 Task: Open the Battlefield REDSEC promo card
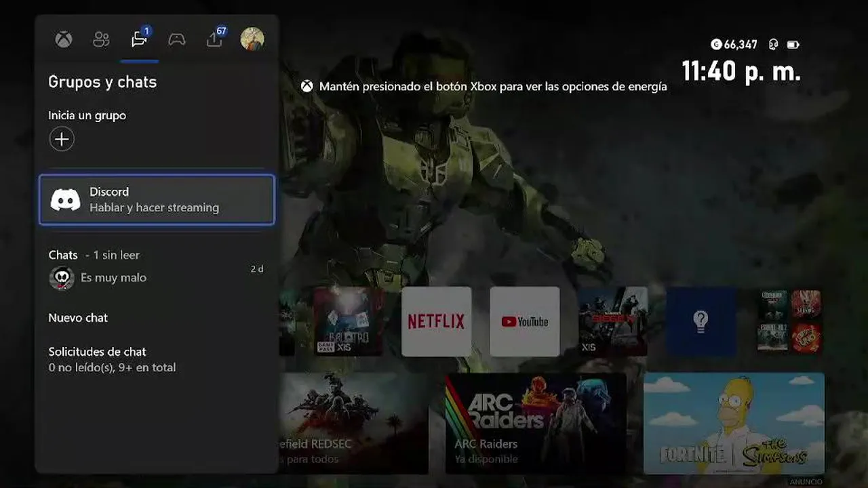353,423
